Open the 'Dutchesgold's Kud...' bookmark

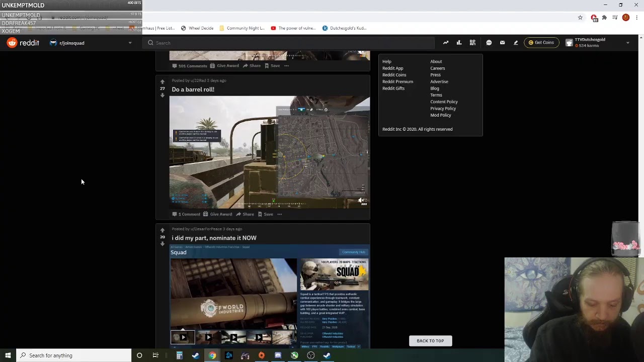[344, 28]
